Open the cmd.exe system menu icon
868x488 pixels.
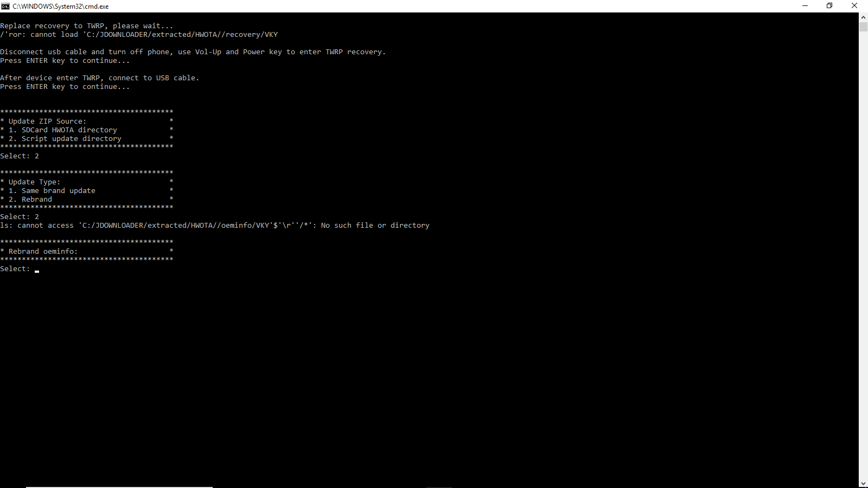(x=5, y=6)
